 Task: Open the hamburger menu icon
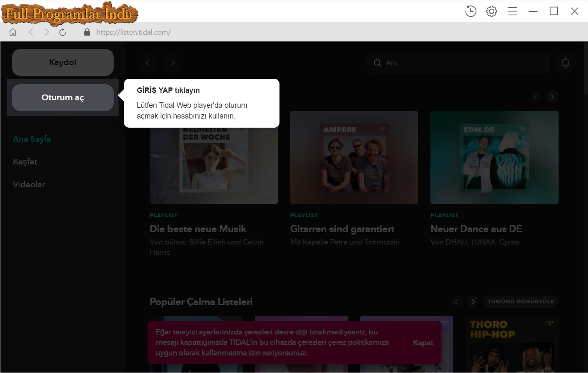tap(512, 11)
